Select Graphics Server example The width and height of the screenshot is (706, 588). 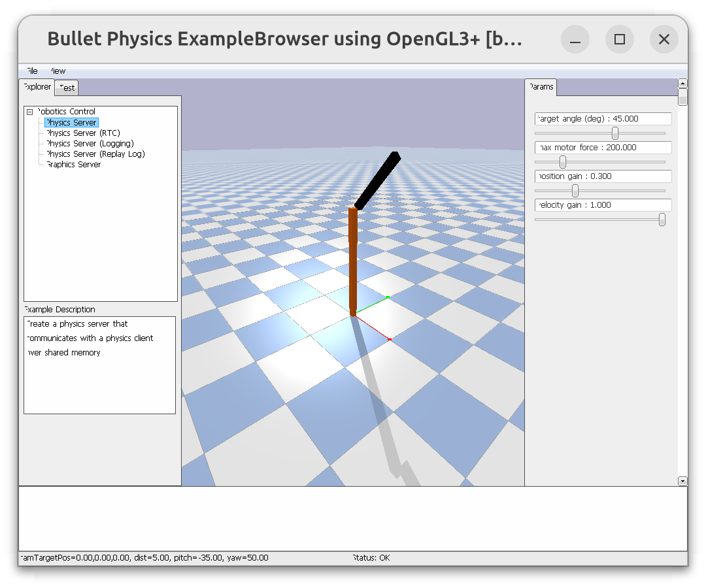pos(73,164)
